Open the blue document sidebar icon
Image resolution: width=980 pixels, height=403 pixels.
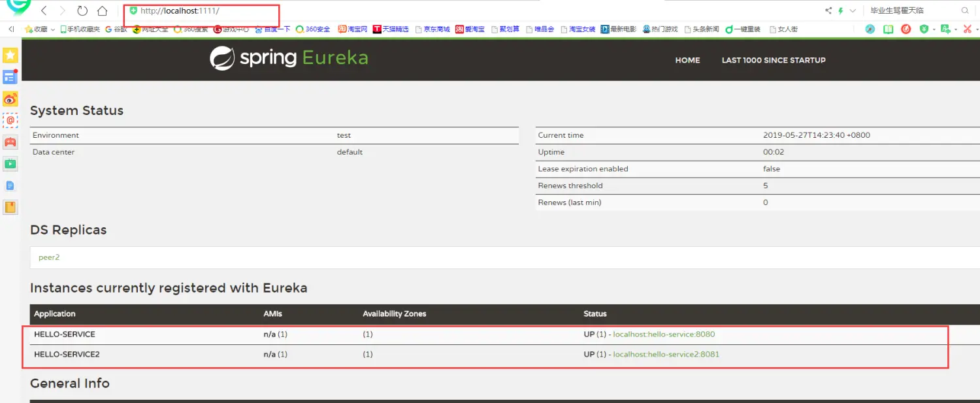(x=10, y=185)
